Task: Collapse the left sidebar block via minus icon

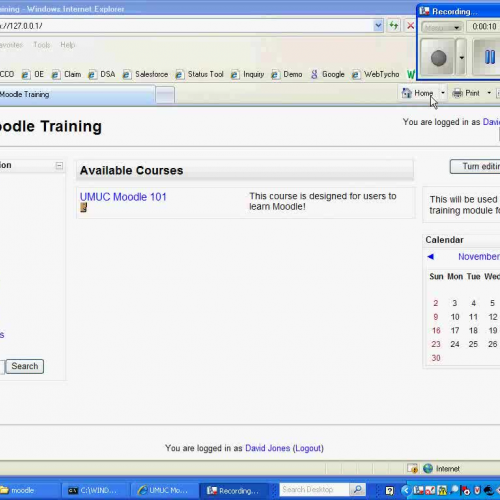Action: coord(59,165)
